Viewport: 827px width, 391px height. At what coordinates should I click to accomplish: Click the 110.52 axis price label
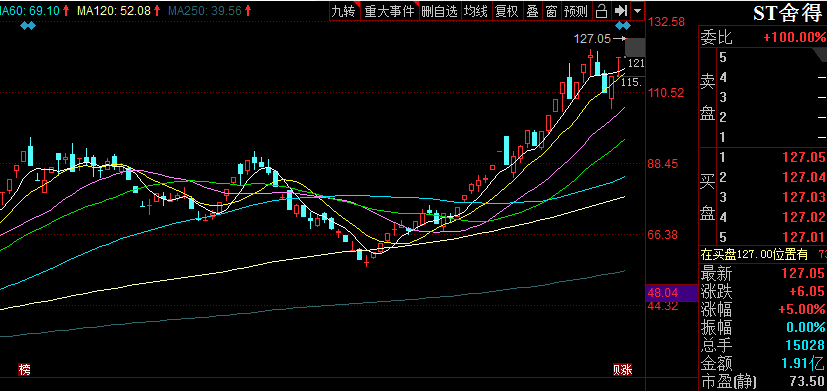(666, 93)
